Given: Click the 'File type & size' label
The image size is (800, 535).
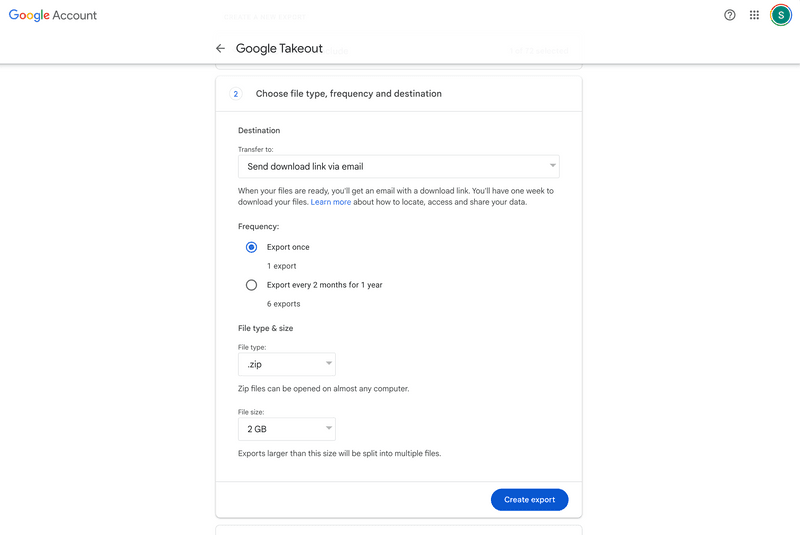Looking at the screenshot, I should point(265,328).
